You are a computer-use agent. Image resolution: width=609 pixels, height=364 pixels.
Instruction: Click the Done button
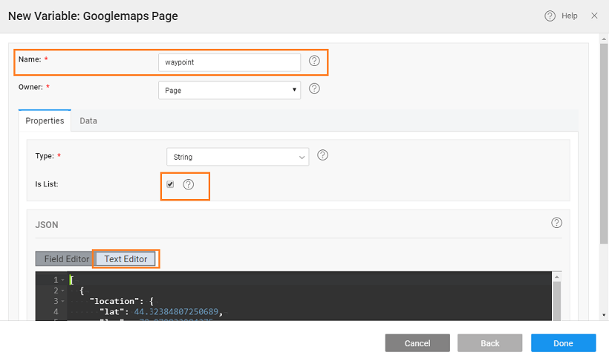(x=563, y=343)
